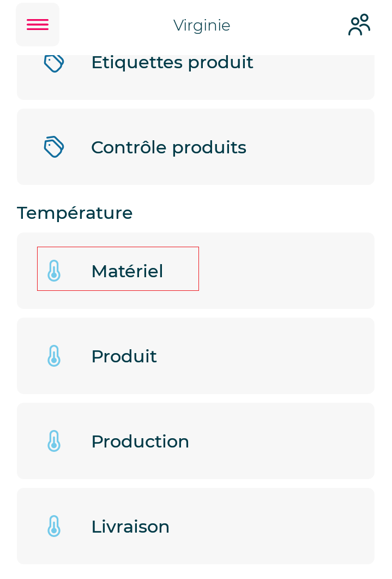Select the Production text label
Viewport: 392px width, 579px height.
[140, 441]
